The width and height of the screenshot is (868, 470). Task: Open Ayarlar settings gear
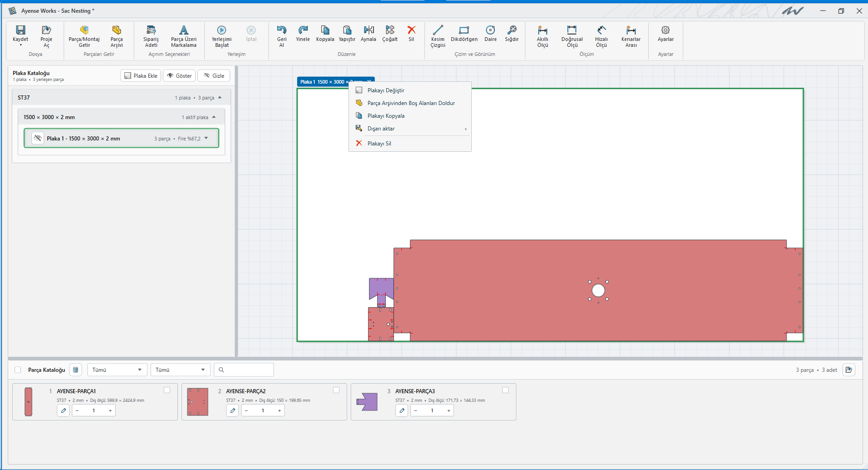point(666,30)
